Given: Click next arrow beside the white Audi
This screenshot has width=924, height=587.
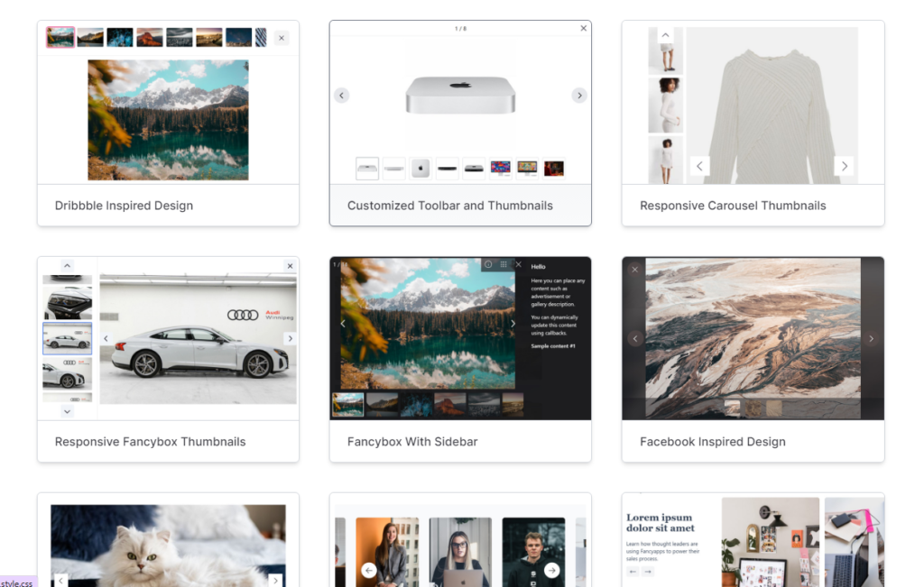Looking at the screenshot, I should click(290, 339).
